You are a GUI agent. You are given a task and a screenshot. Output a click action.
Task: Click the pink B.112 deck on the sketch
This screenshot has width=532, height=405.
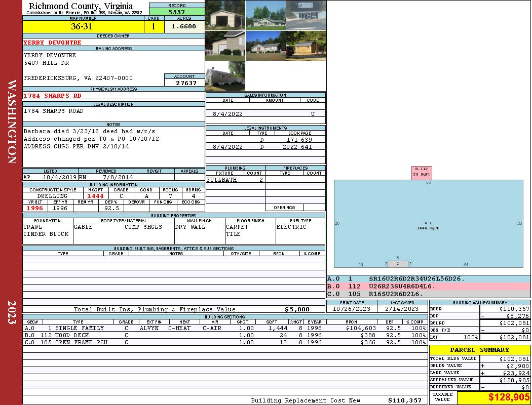tap(421, 173)
